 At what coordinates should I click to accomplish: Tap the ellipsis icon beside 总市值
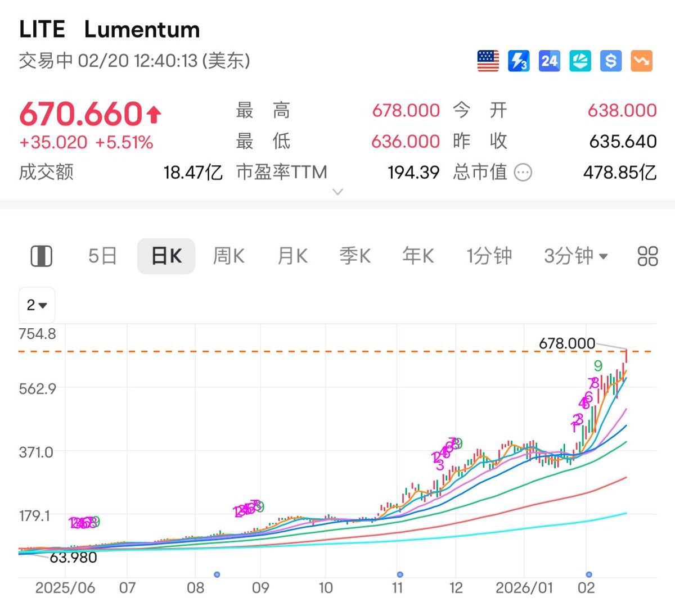pos(523,173)
